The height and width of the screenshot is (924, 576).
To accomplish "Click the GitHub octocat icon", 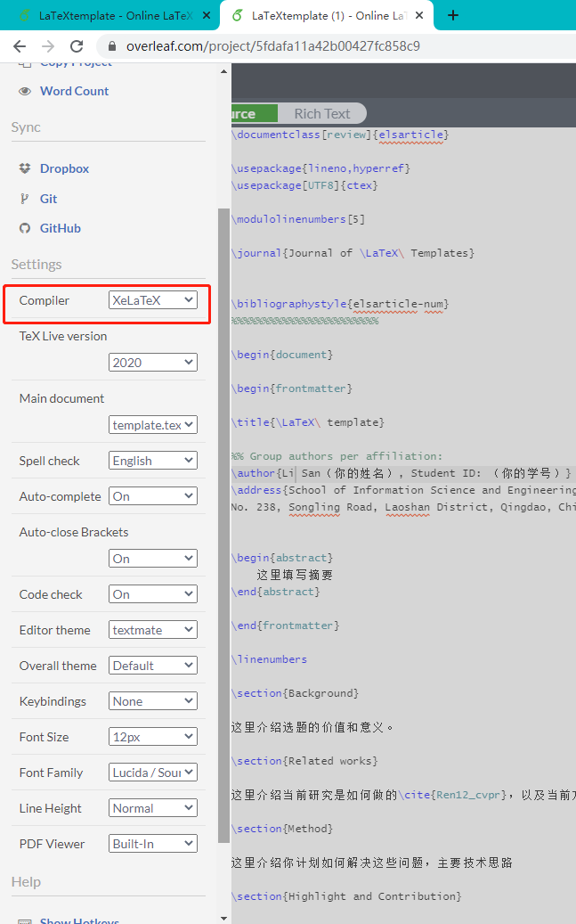I will [25, 228].
